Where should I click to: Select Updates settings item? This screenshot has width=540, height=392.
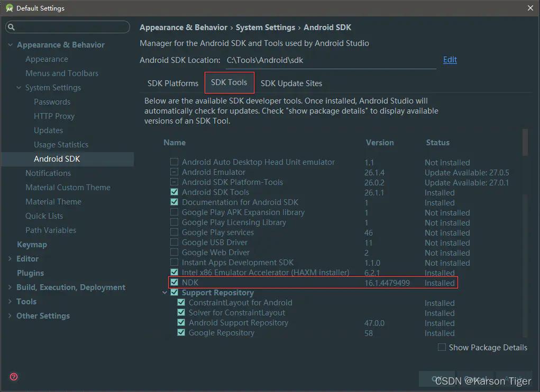click(48, 130)
